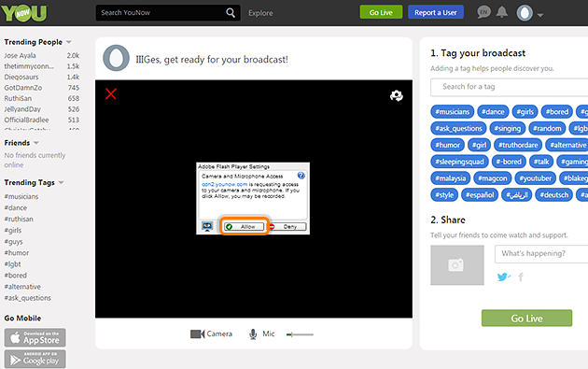Select the #español tag pill

point(480,195)
